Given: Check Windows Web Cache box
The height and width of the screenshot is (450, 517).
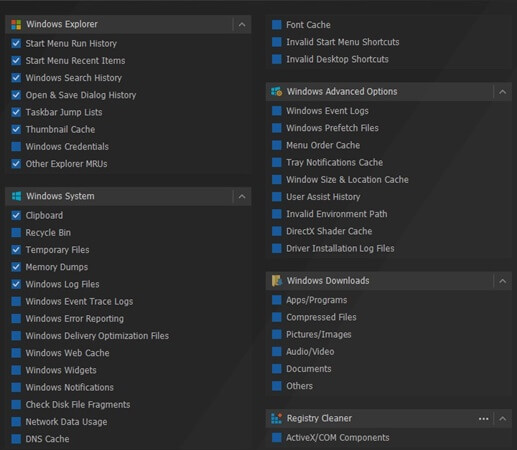Looking at the screenshot, I should tap(16, 353).
